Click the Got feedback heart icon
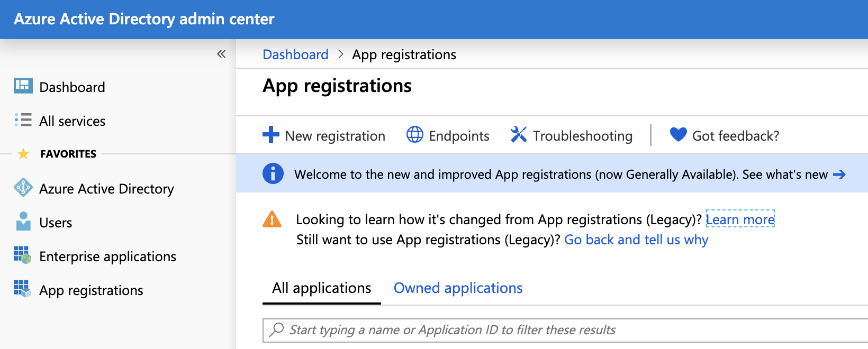This screenshot has width=868, height=349. coord(678,134)
